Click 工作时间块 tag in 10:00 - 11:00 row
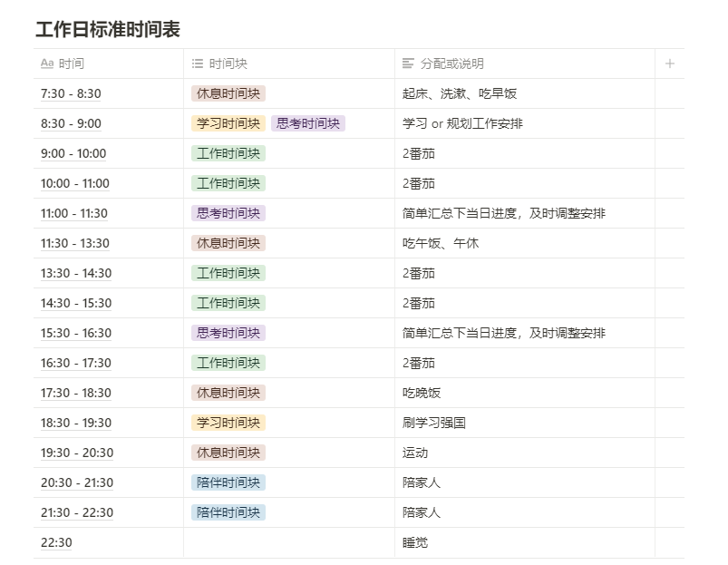 [228, 183]
